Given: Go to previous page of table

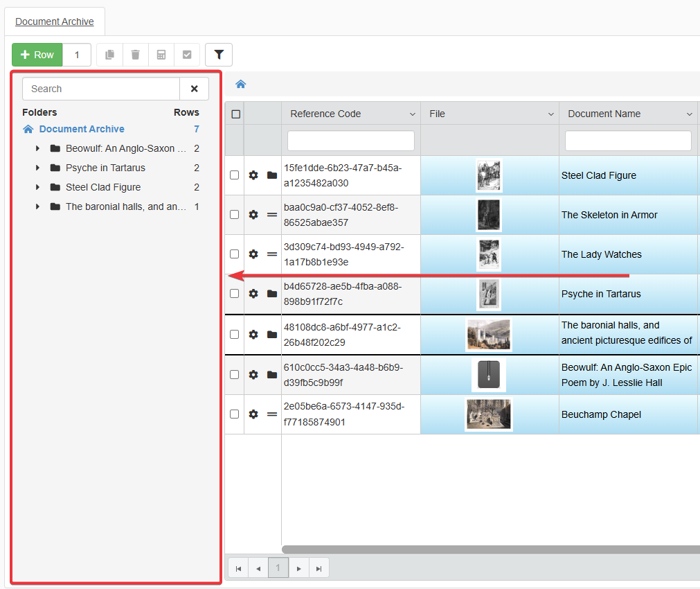Looking at the screenshot, I should coord(258,568).
